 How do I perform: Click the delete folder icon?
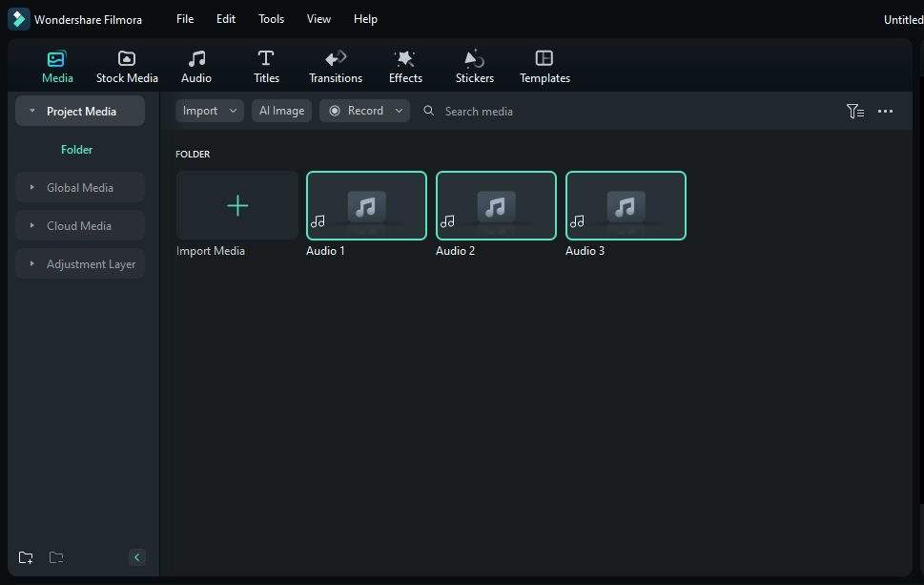click(x=56, y=557)
